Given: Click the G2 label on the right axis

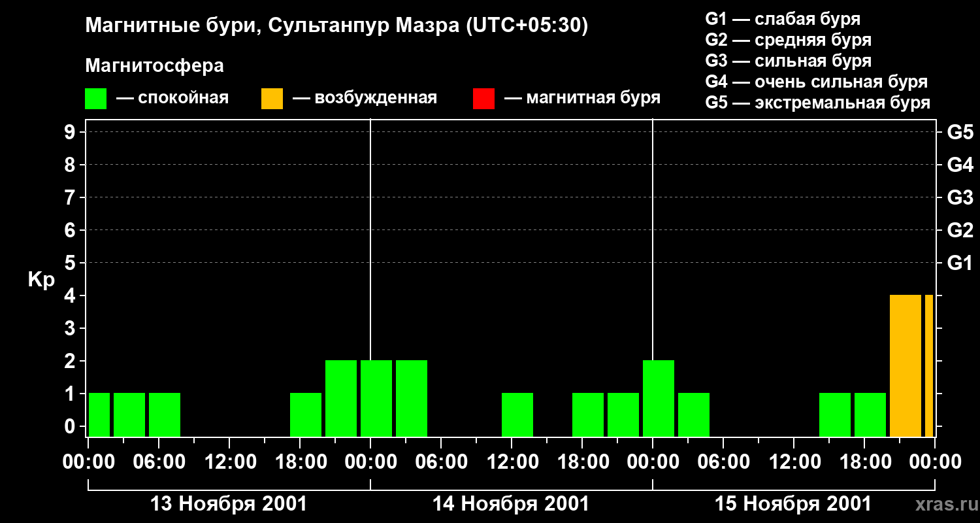Looking at the screenshot, I should click(x=960, y=230).
